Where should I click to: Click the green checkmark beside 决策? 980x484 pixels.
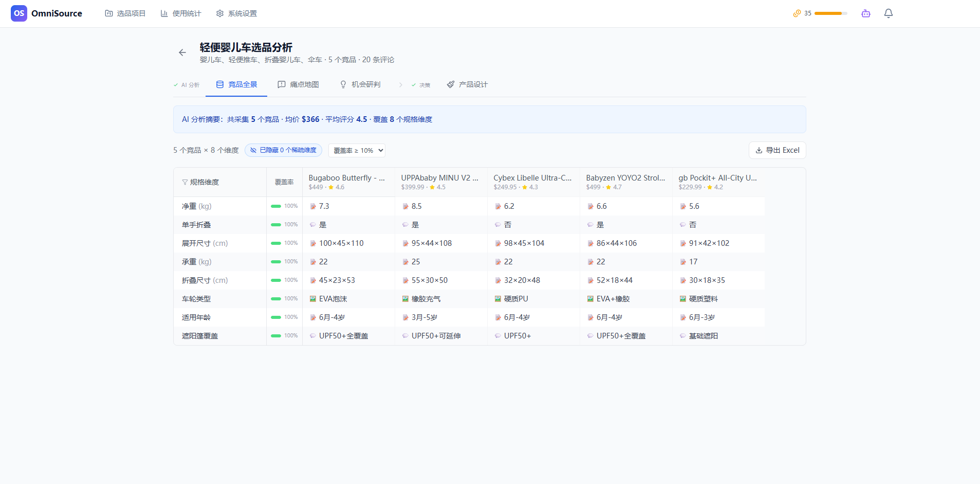(x=415, y=85)
